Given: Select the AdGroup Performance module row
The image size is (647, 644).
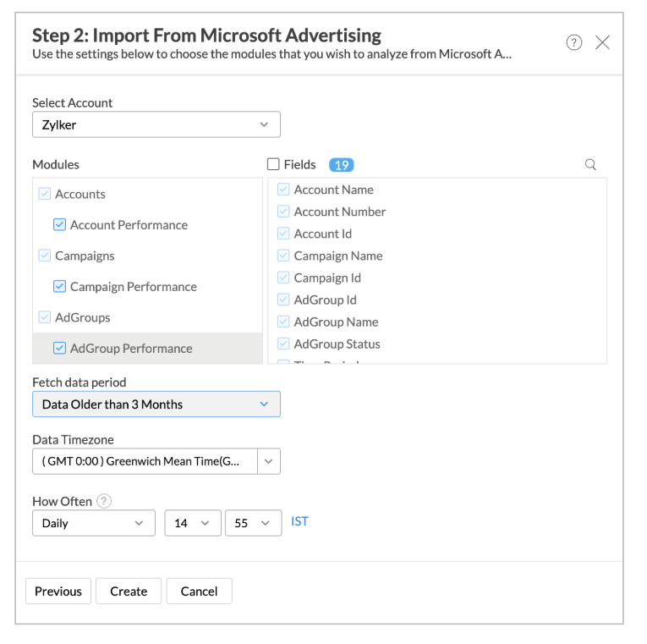Looking at the screenshot, I should pyautogui.click(x=148, y=349).
